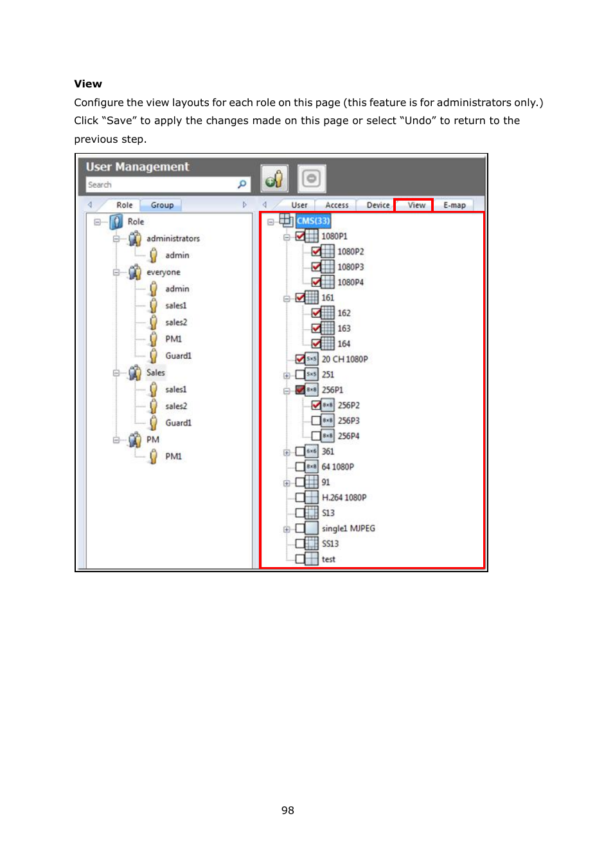This screenshot has width=613, height=868.
Task: Click the 20 CH 1080P 5x5 layout icon
Action: (x=312, y=359)
